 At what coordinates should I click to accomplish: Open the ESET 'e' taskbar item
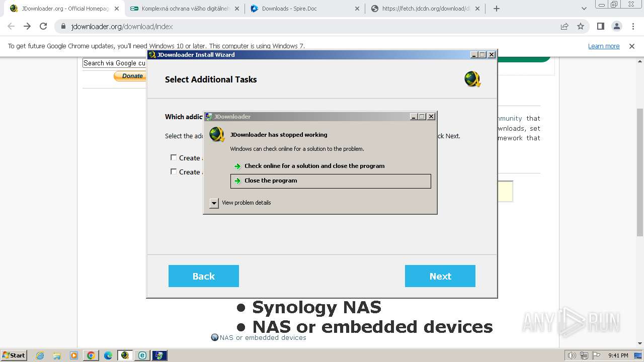point(142,355)
